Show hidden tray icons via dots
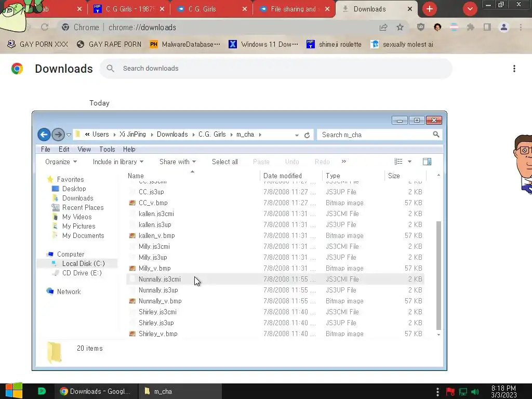The height and width of the screenshot is (399, 532). pyautogui.click(x=437, y=392)
